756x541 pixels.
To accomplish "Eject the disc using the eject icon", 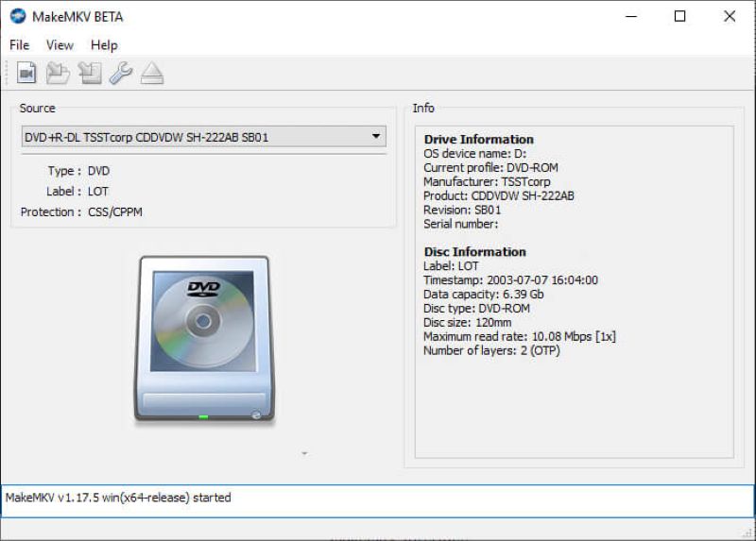I will (152, 73).
